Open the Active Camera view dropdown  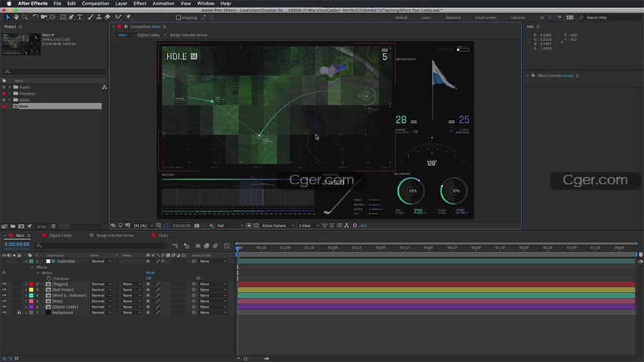pos(278,225)
